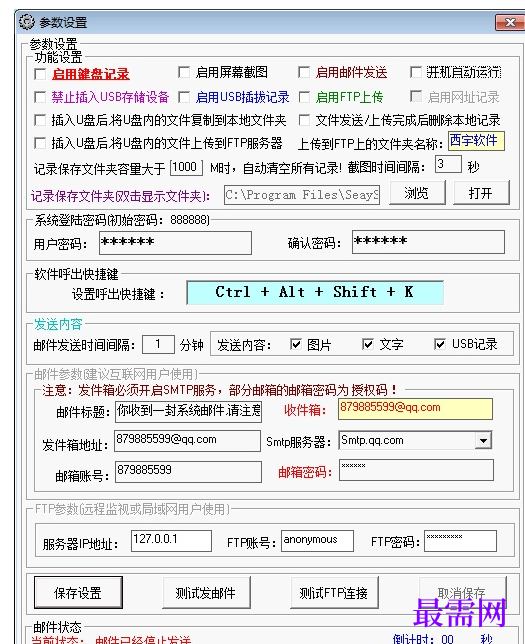Focus the FTP folder name field 西宇软件

click(x=476, y=141)
